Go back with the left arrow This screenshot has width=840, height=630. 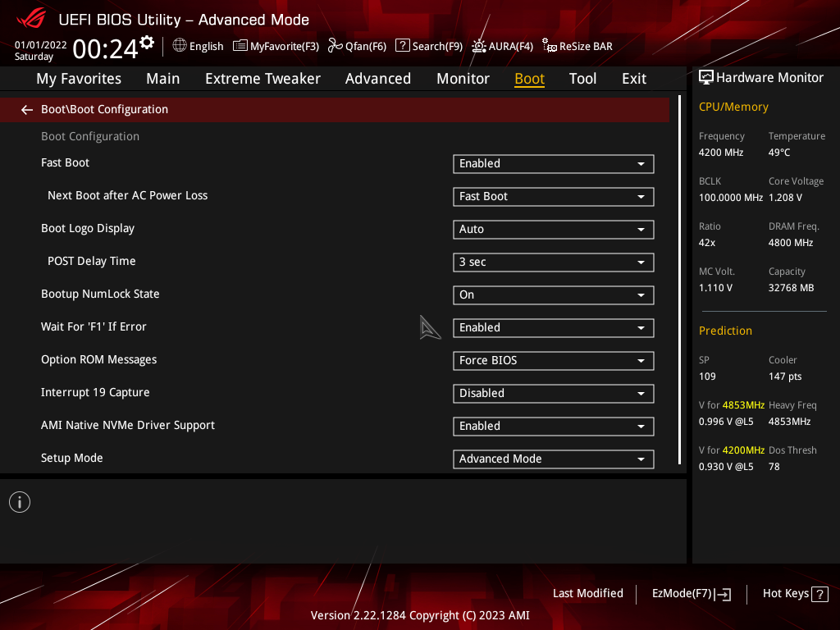27,110
